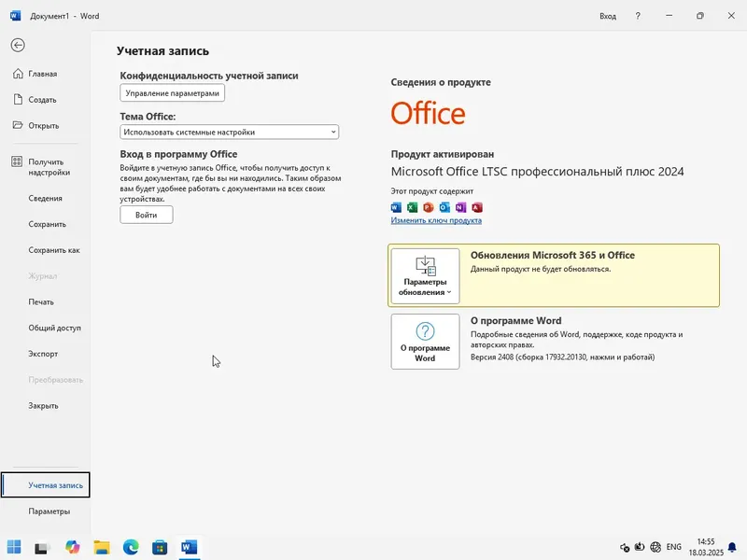
Task: Open the Word icon on the taskbar
Action: click(190, 549)
